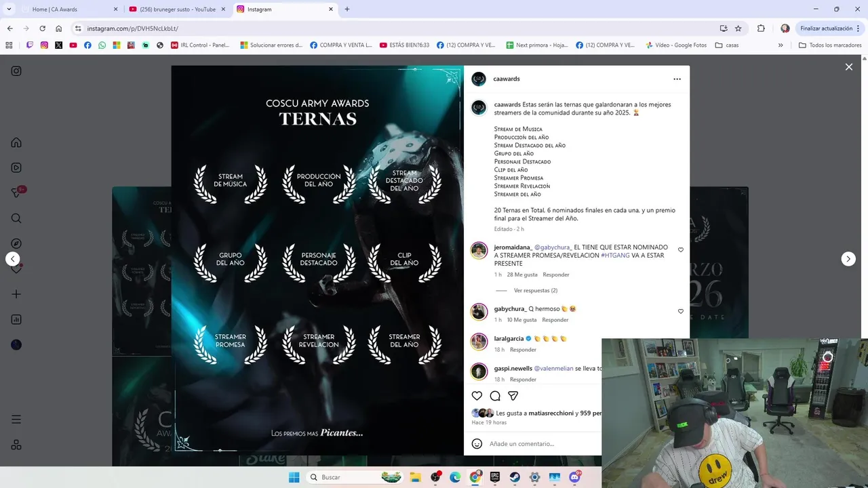Open Reels from Instagram sidebar
This screenshot has width=868, height=488.
16,167
